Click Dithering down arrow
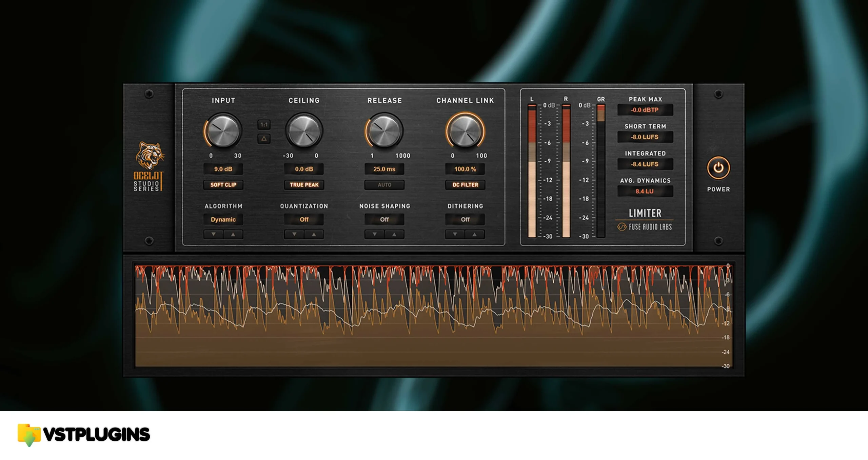The image size is (868, 460). click(x=455, y=234)
